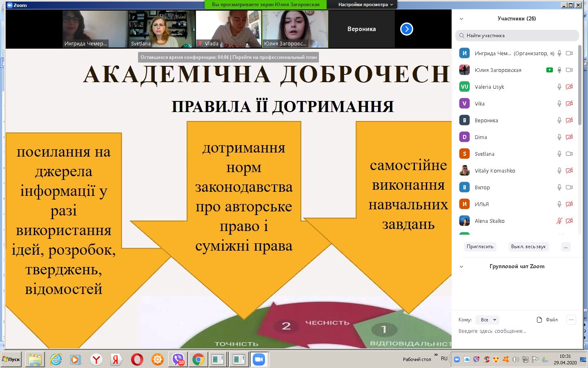Click the Avast orange icon in tray
Viewport: 588px width, 368px height.
(506, 359)
